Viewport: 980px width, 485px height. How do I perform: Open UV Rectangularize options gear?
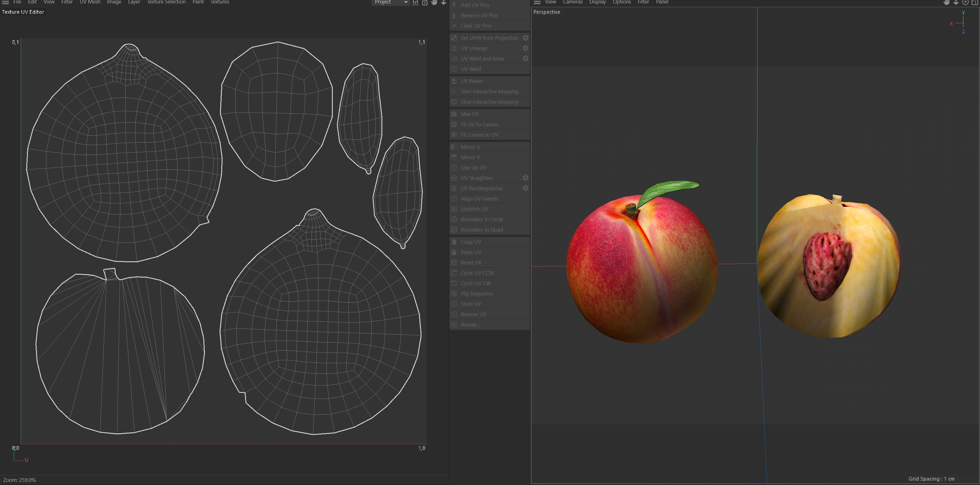[x=525, y=188]
